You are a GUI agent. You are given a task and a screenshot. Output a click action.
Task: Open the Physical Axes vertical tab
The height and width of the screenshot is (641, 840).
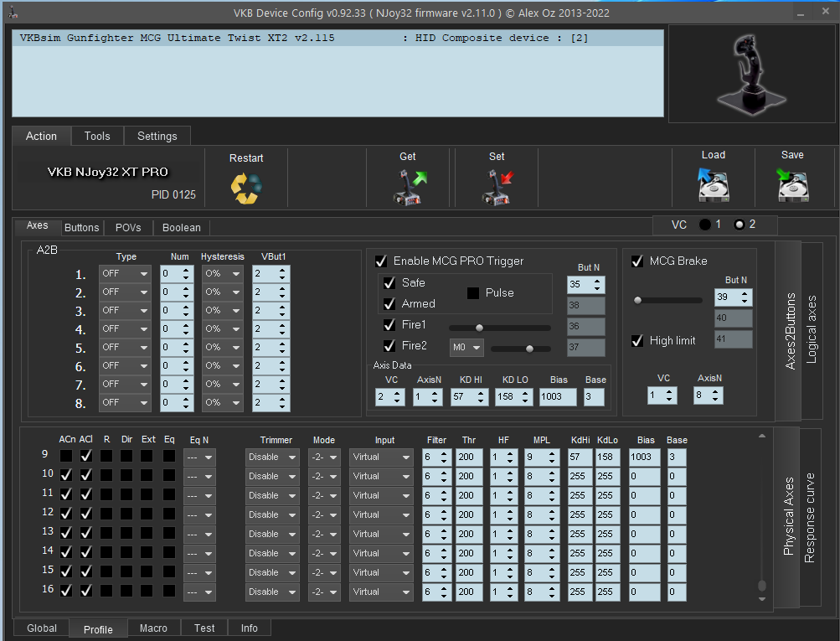click(788, 517)
